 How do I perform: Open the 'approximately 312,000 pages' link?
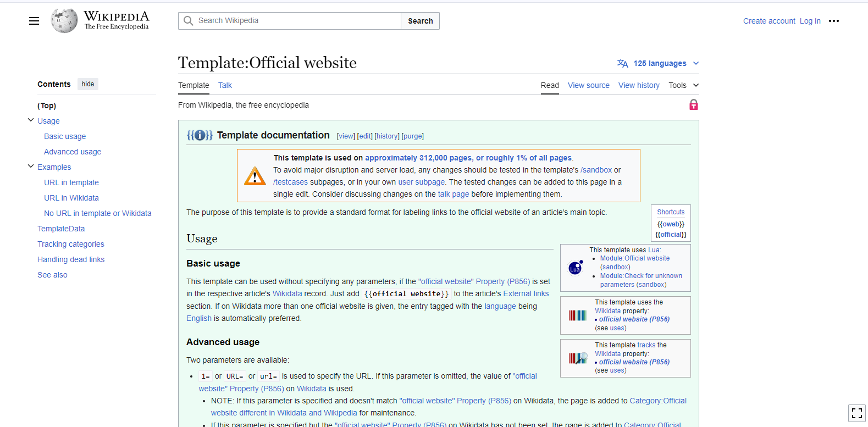(x=468, y=158)
